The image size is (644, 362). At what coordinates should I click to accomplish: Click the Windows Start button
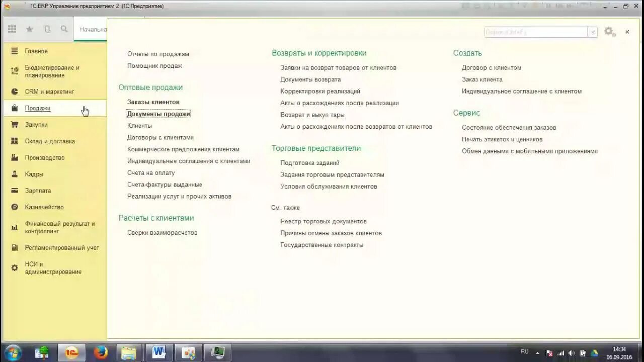(12, 352)
